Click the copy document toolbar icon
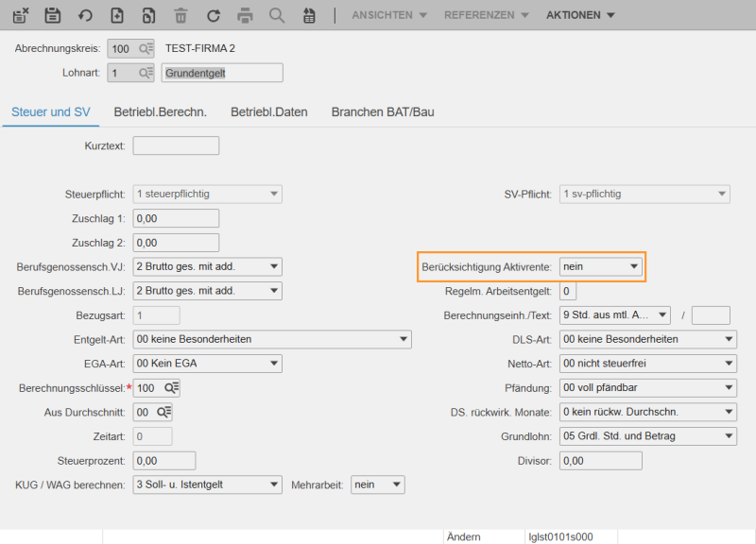 point(148,15)
